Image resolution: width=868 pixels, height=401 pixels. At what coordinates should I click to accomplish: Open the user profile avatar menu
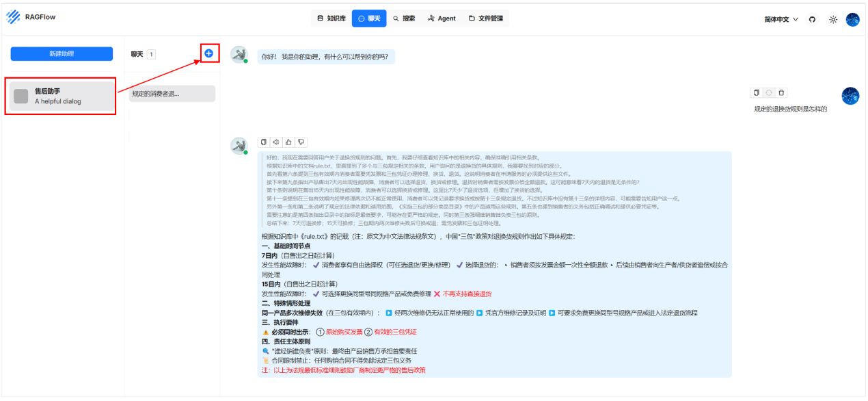point(852,18)
